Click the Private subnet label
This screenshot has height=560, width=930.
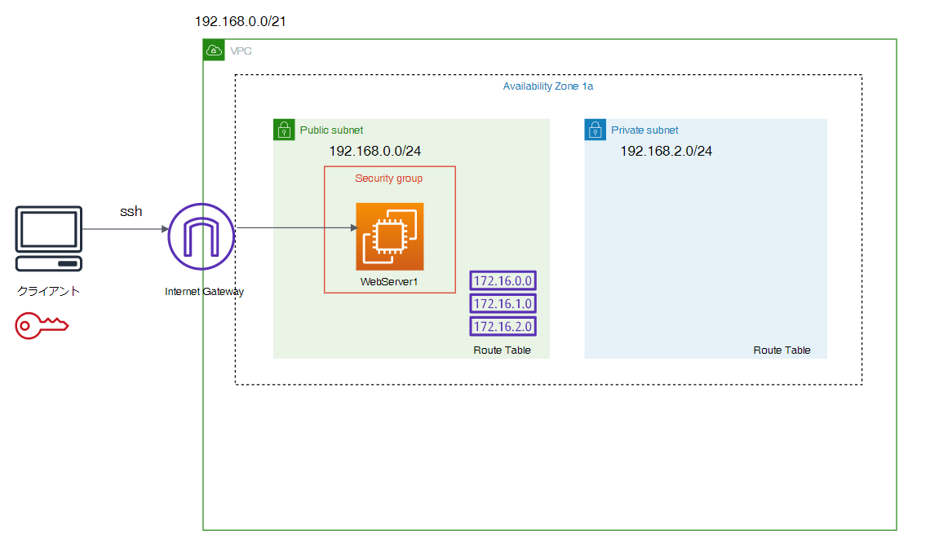[x=644, y=130]
